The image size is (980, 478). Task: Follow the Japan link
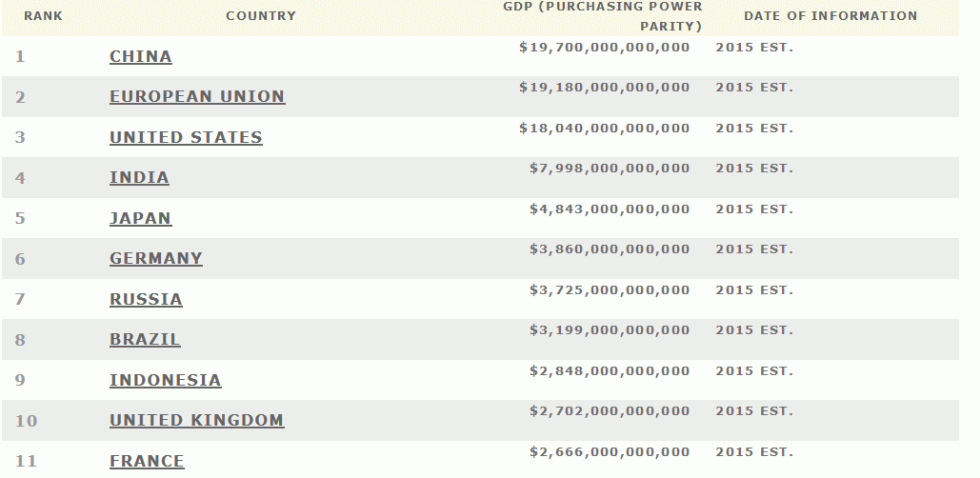[x=140, y=218]
